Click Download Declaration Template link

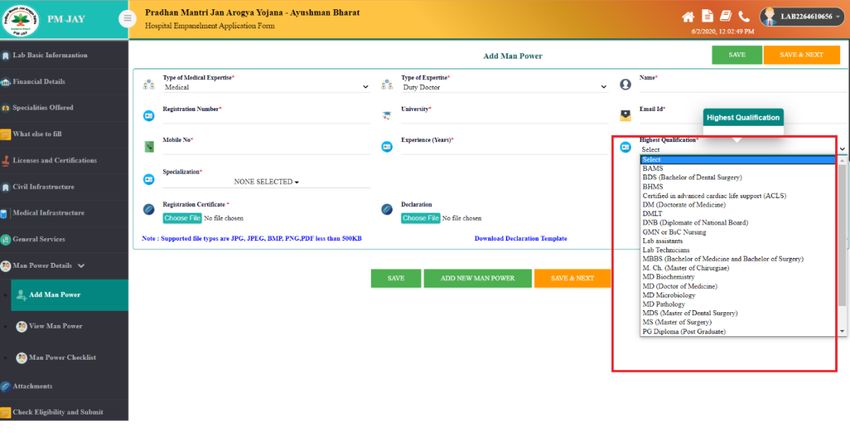pyautogui.click(x=520, y=239)
